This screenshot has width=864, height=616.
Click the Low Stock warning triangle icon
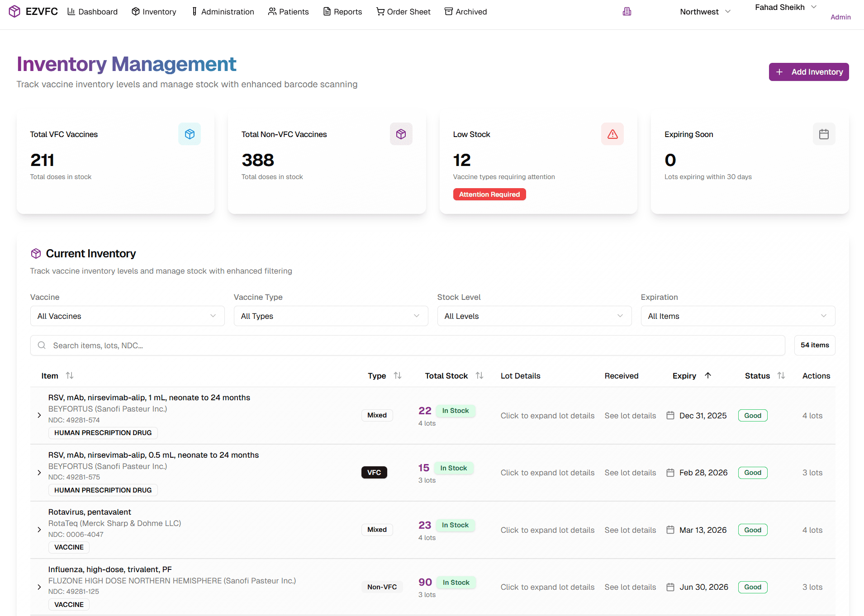pyautogui.click(x=612, y=134)
